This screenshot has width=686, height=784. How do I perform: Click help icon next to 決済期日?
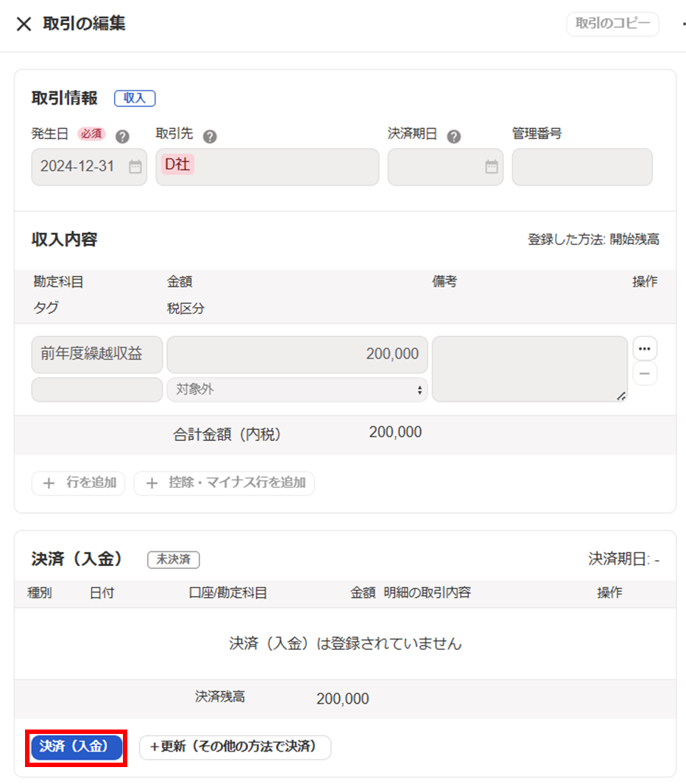pyautogui.click(x=454, y=136)
